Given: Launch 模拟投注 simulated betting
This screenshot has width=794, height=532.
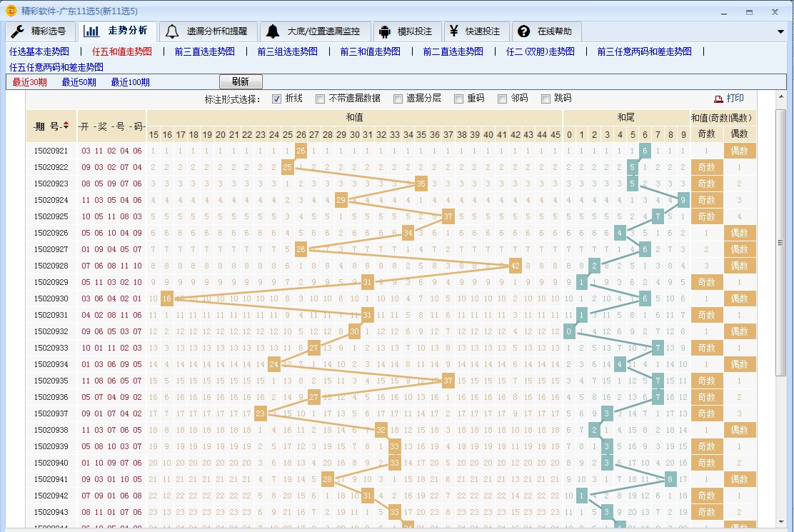Looking at the screenshot, I should coord(415,31).
